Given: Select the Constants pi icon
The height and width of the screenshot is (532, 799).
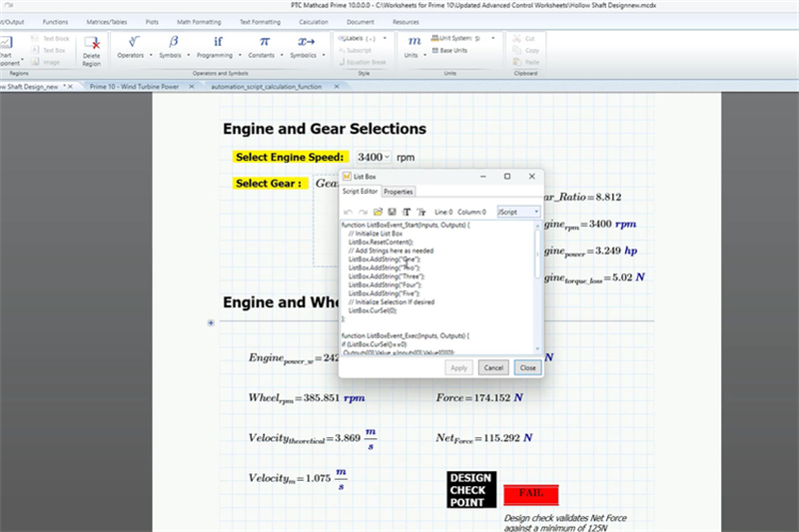Looking at the screenshot, I should pos(264,44).
